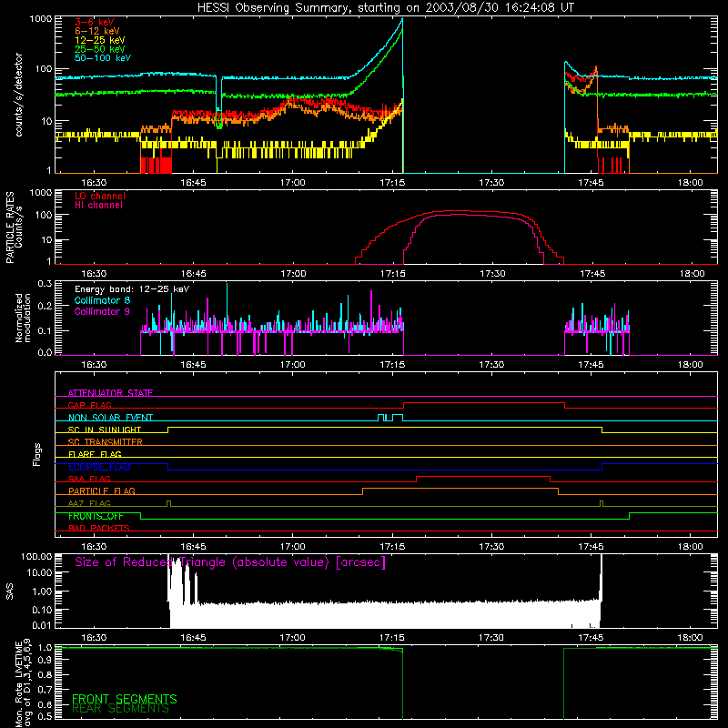
Task: Click the ECLIPSE_FLAG label
Action: pyautogui.click(x=99, y=467)
